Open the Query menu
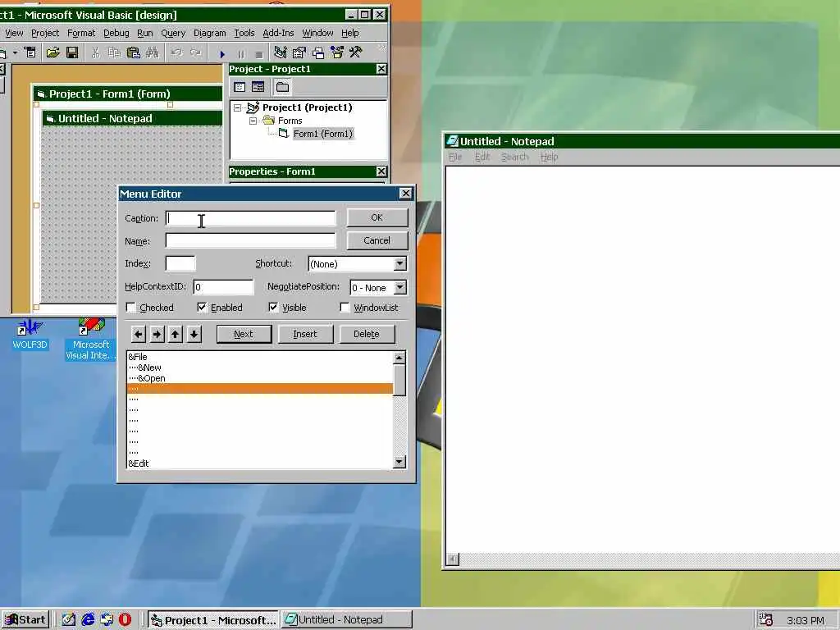 173,33
